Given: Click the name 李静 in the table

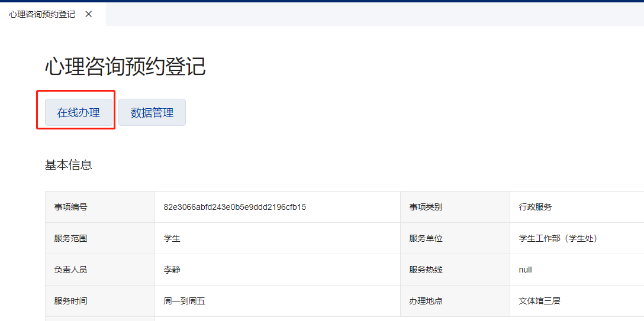Looking at the screenshot, I should 172,270.
